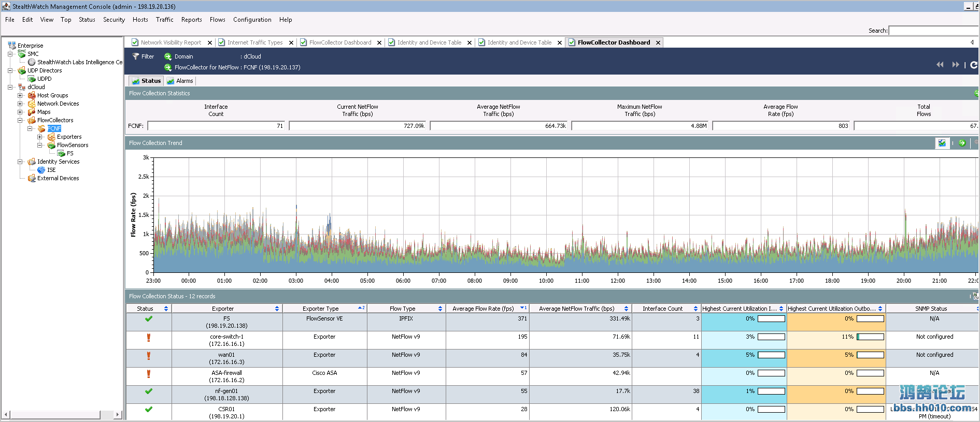Click the Domain globe icon in the filter bar

click(168, 56)
